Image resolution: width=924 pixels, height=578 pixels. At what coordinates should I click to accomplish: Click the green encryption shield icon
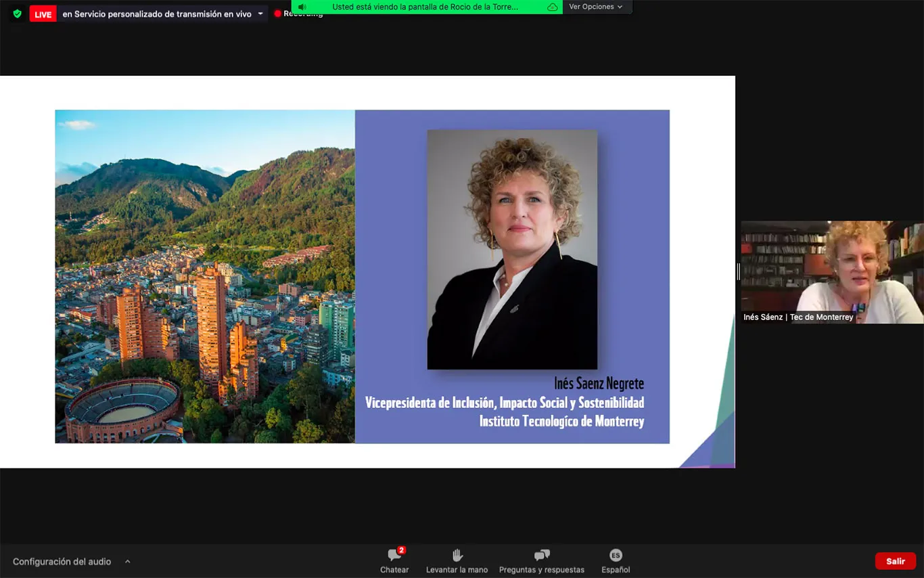point(17,14)
